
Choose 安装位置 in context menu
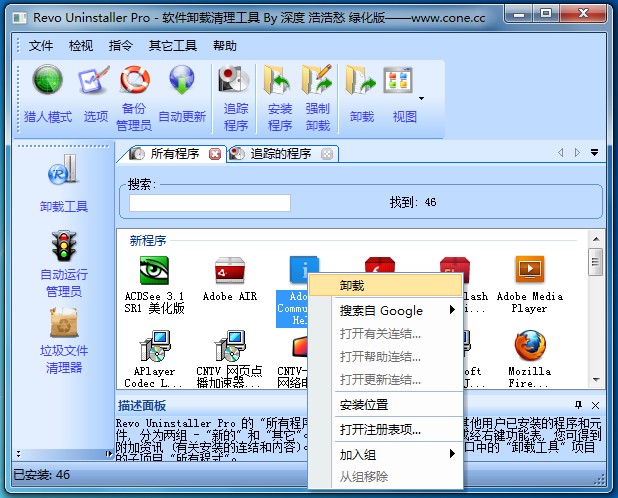click(385, 405)
